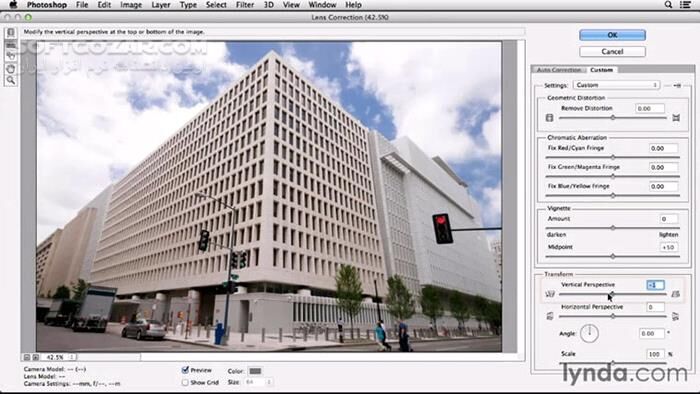Open the Filter menu

point(245,5)
